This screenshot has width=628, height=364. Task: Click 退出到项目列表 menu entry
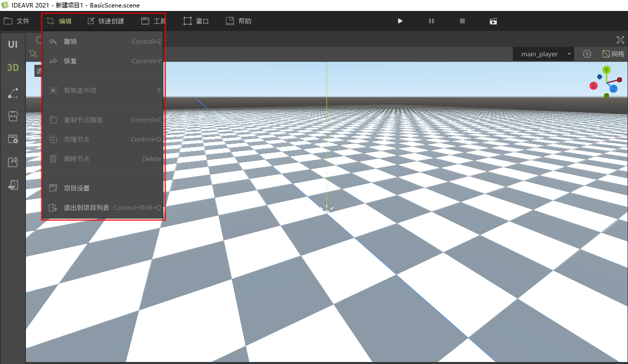[103, 207]
